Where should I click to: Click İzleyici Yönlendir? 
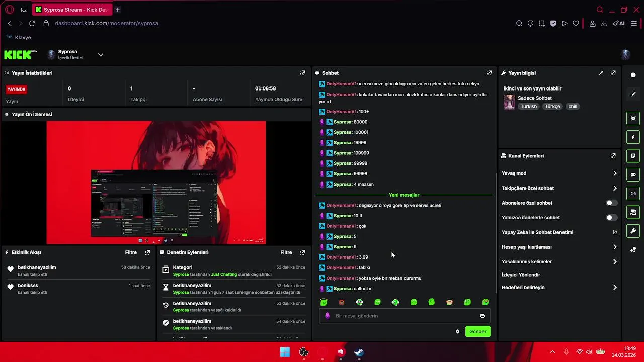(x=521, y=275)
